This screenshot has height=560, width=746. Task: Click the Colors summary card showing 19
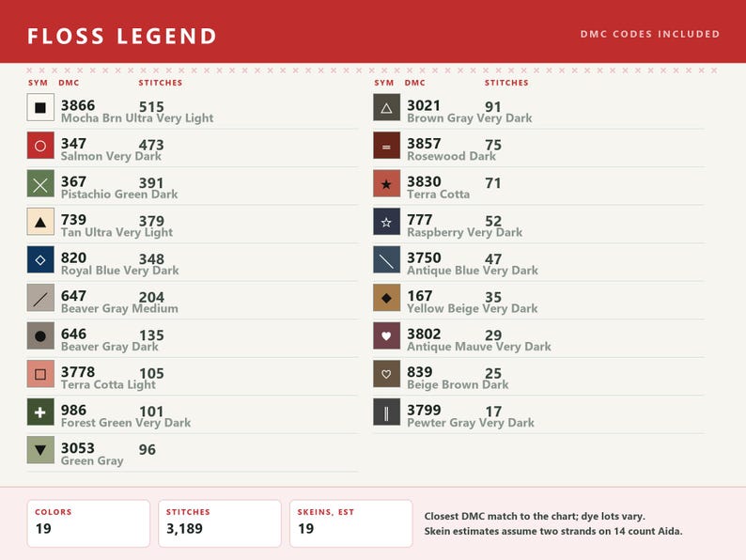coord(88,523)
